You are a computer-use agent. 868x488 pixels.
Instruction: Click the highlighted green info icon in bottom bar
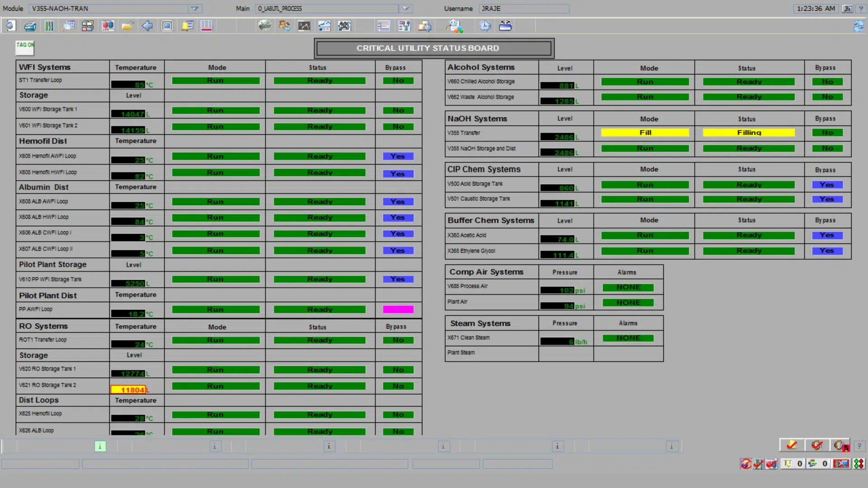(100, 446)
